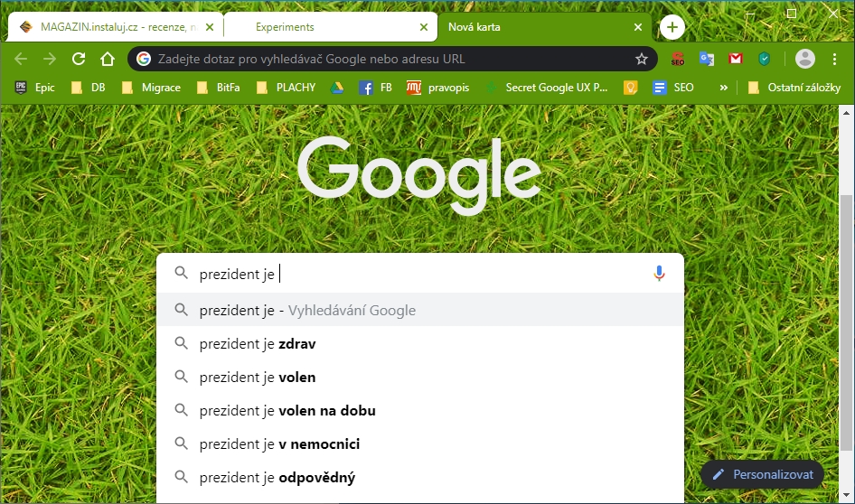Switch to the Experiments tab
The height and width of the screenshot is (504, 855).
tap(285, 27)
